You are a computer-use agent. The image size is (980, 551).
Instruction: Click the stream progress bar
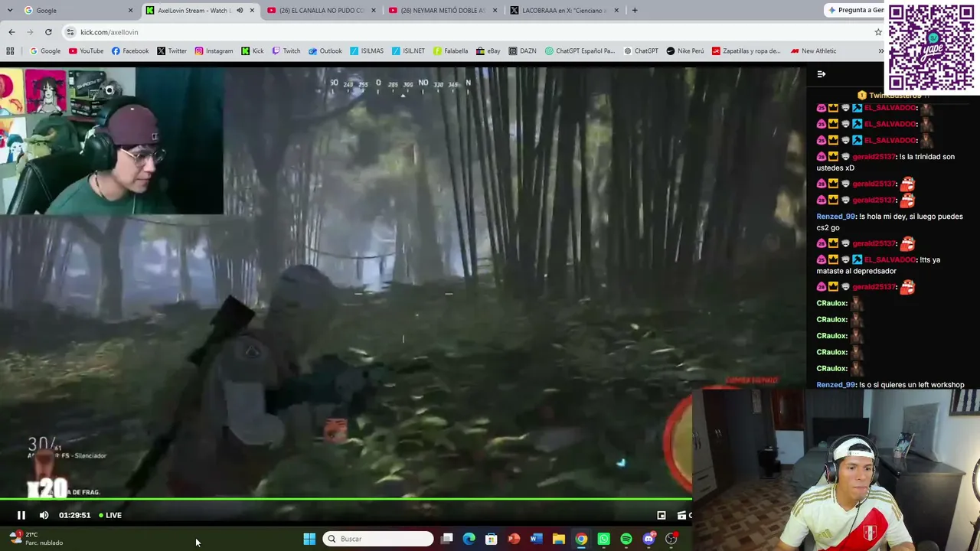click(346, 499)
